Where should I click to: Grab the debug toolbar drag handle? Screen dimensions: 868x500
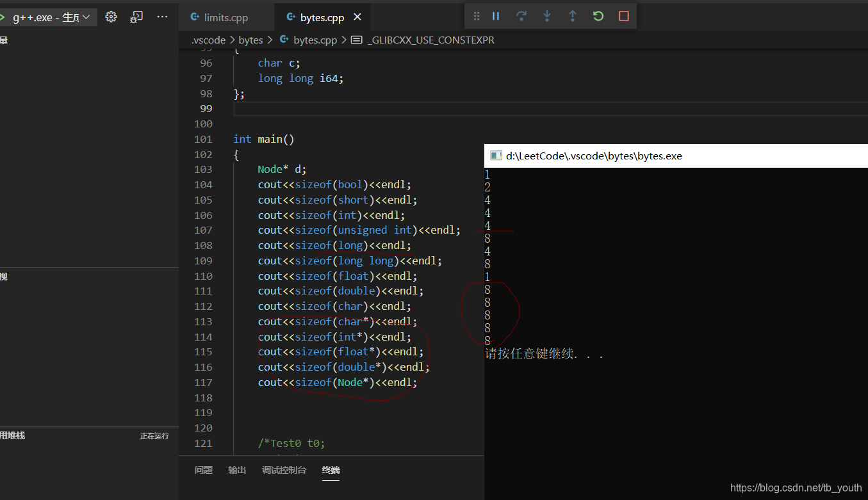(x=477, y=16)
